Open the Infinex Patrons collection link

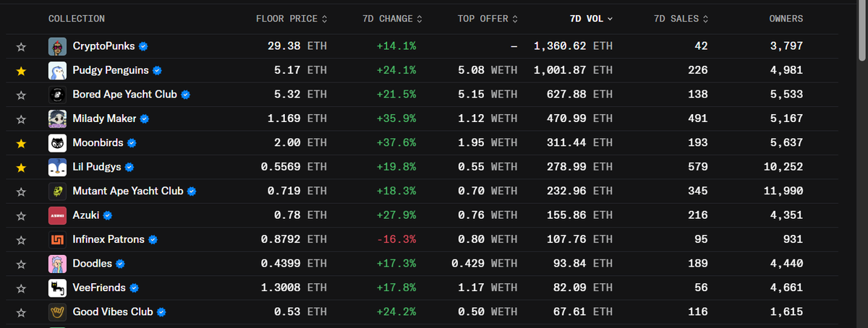(x=109, y=239)
